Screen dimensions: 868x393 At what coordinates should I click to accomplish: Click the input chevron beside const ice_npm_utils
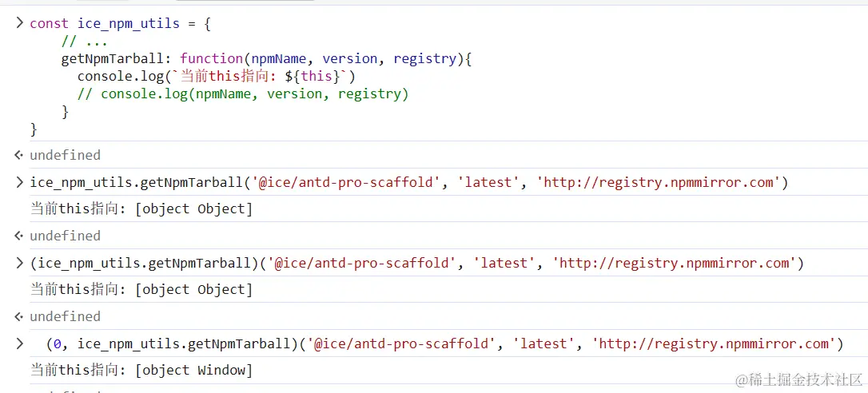pyautogui.click(x=20, y=24)
